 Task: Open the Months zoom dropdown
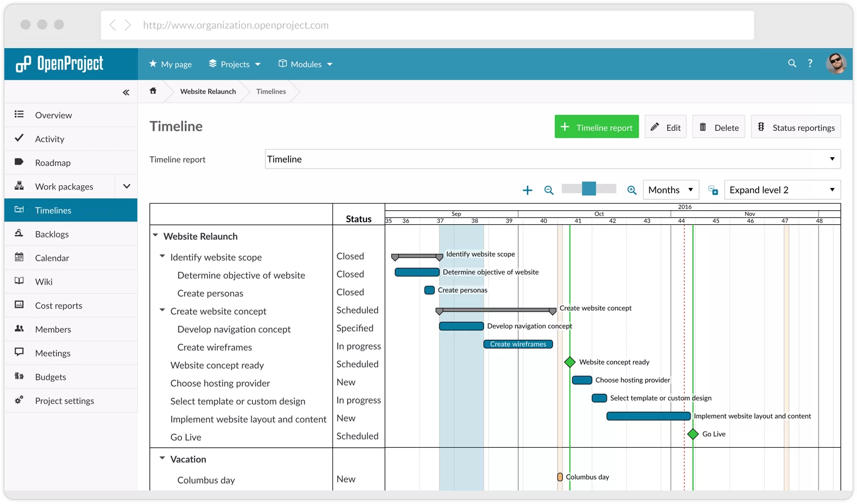671,190
